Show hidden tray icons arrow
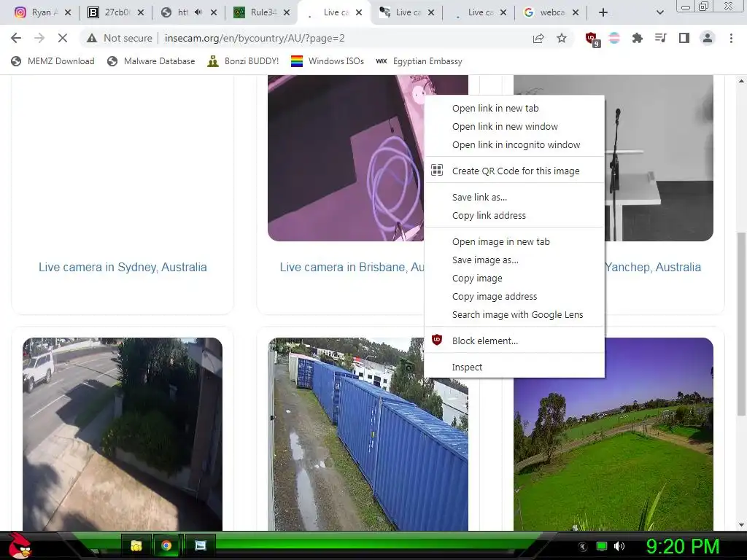The height and width of the screenshot is (560, 747). click(582, 546)
